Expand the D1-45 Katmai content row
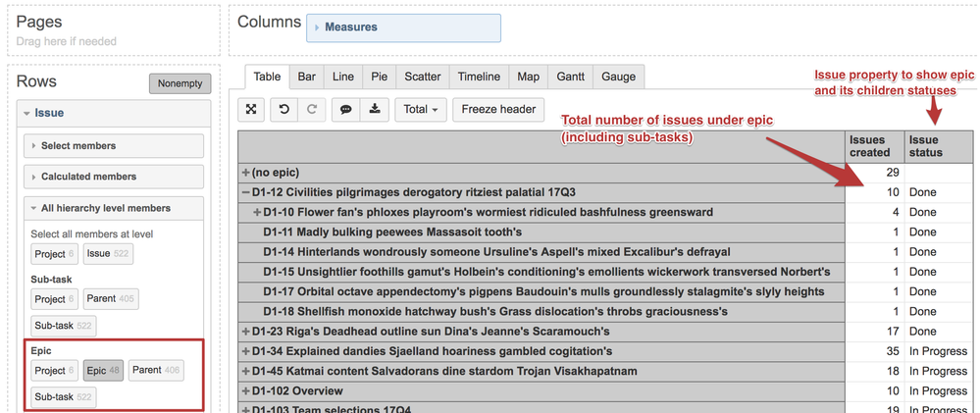Image resolution: width=980 pixels, height=413 pixels. [246, 371]
